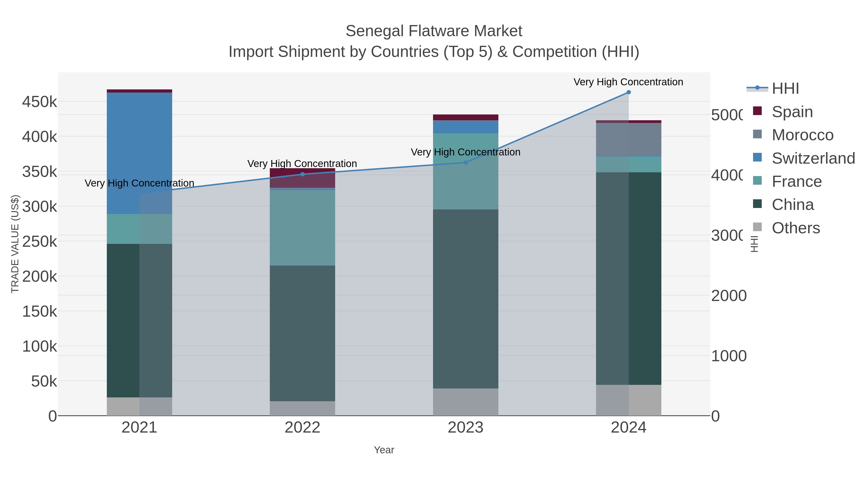Image resolution: width=868 pixels, height=488 pixels.
Task: Click the TRADE VALUE (US$) axis title
Action: [x=15, y=244]
